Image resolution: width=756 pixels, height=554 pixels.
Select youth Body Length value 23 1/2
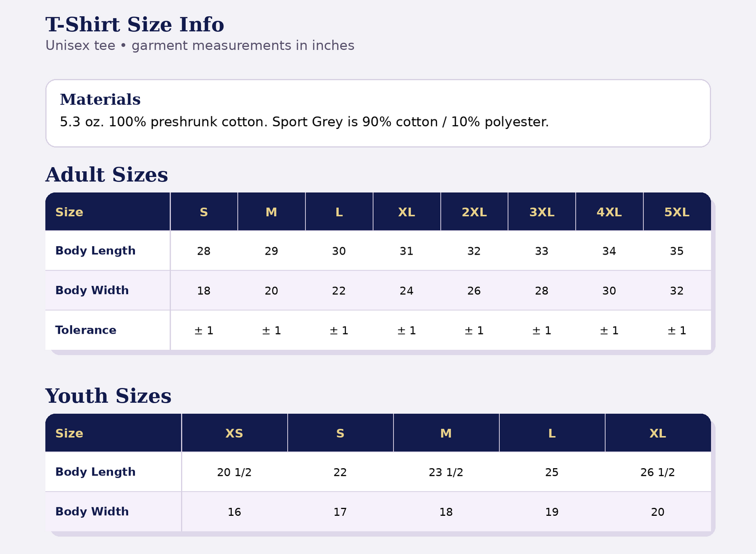[x=446, y=472]
